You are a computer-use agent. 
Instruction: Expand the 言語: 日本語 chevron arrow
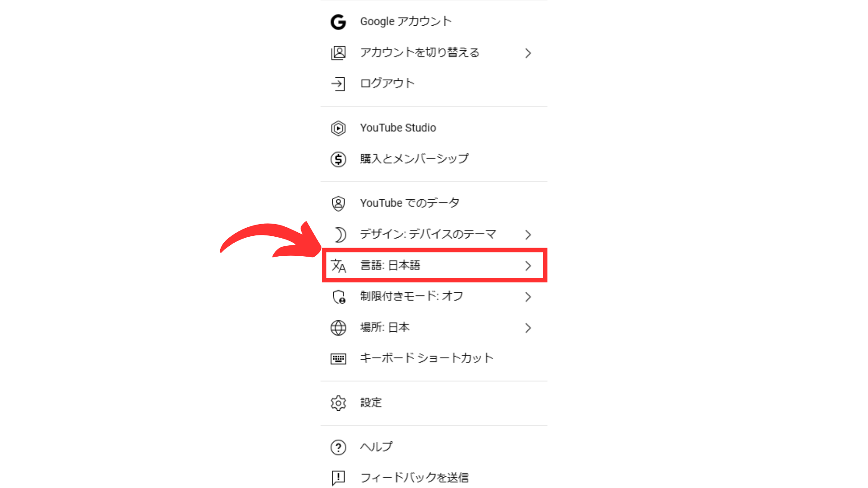[x=528, y=266]
